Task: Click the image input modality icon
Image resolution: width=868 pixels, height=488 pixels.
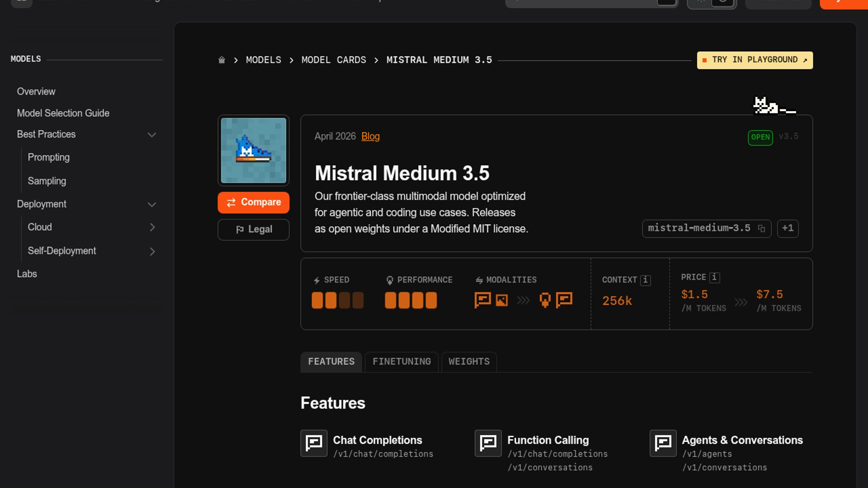Action: click(502, 300)
